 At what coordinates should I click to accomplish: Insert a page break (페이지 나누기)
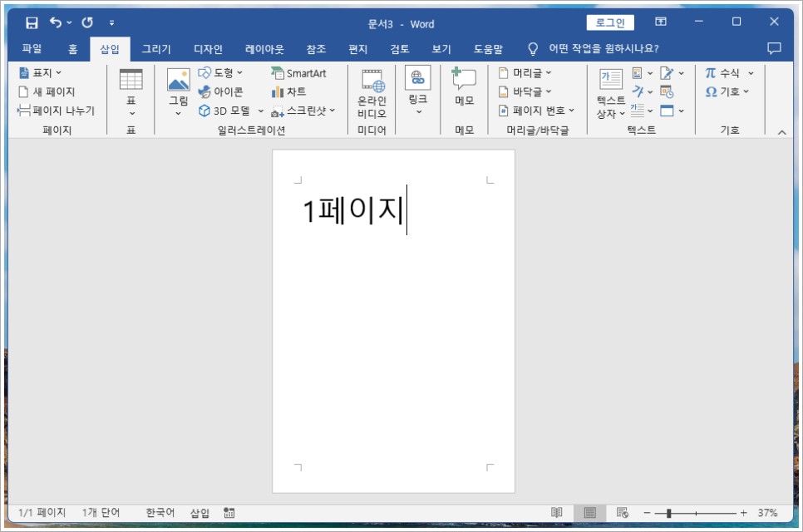click(x=57, y=110)
